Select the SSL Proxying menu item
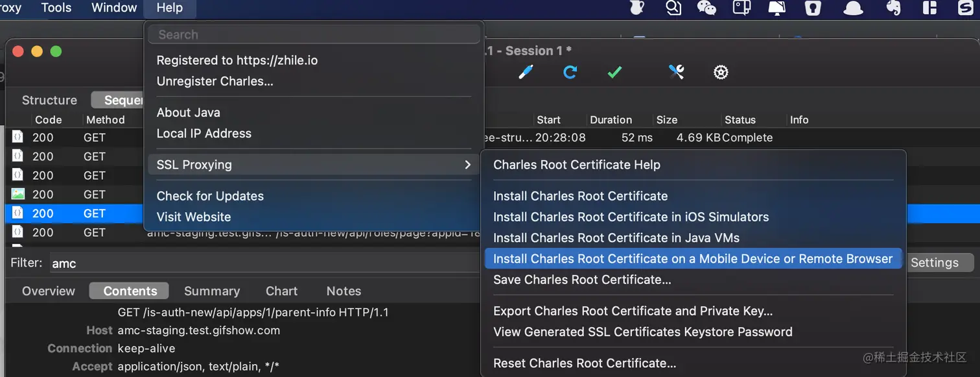The height and width of the screenshot is (377, 980). tap(314, 165)
